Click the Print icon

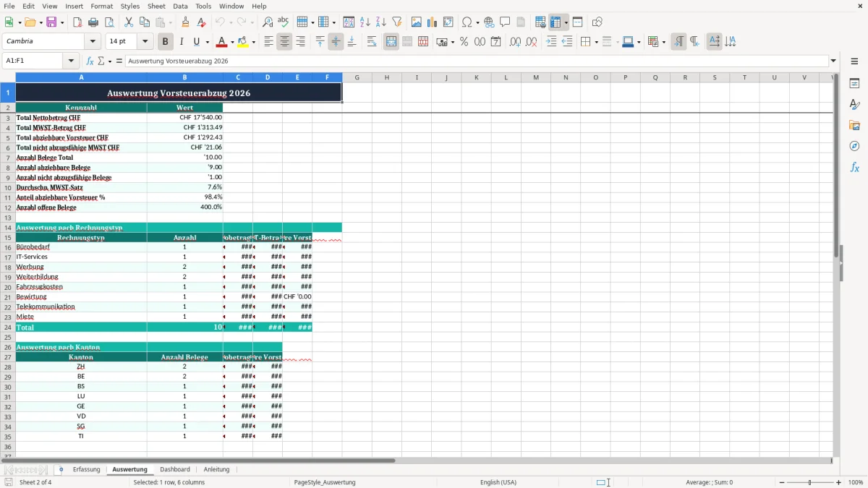(x=93, y=22)
